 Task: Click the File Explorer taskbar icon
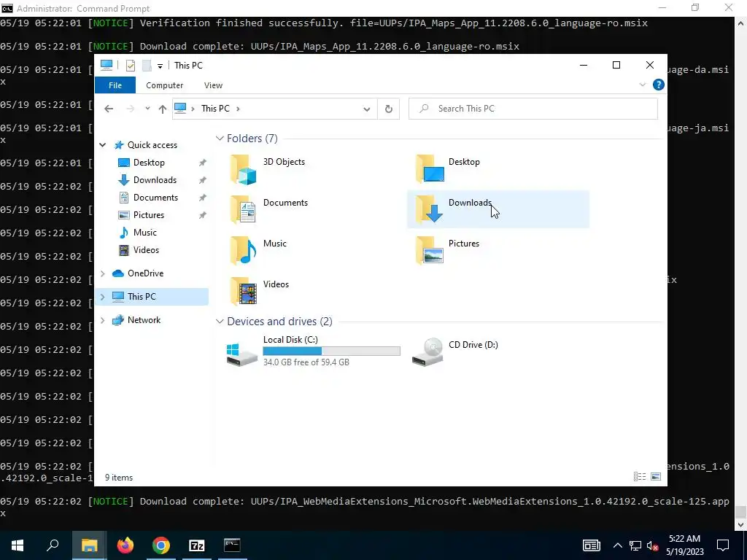pyautogui.click(x=90, y=545)
